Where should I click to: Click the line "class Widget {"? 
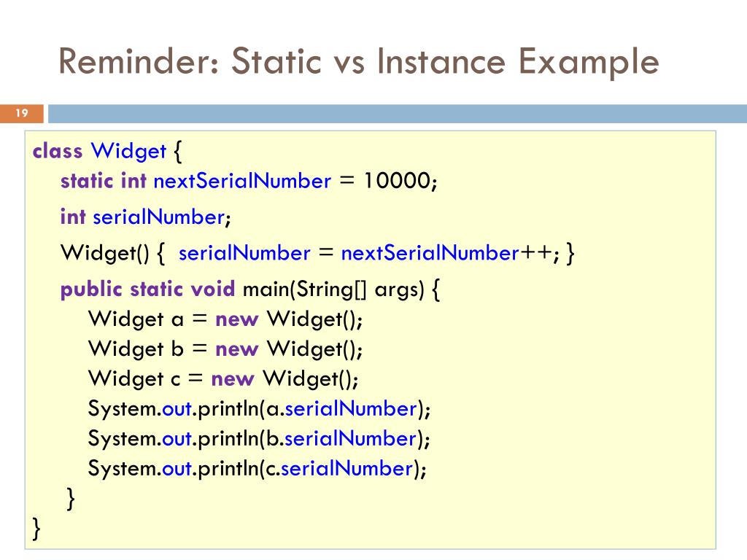tap(107, 151)
